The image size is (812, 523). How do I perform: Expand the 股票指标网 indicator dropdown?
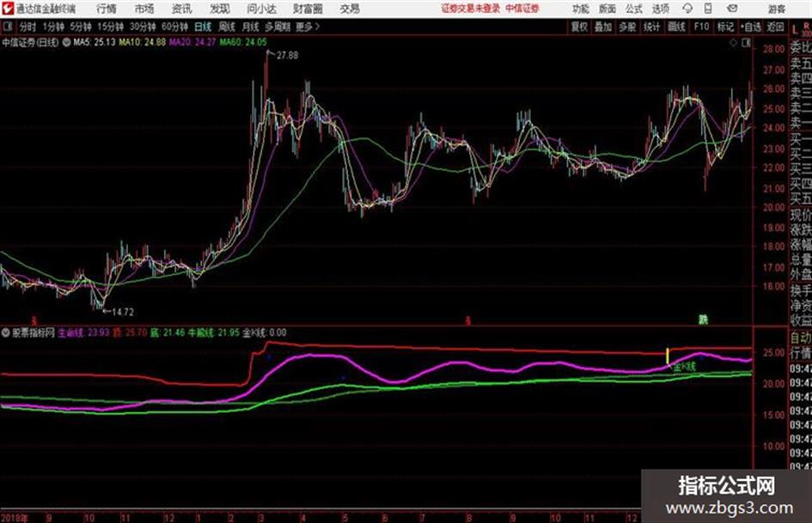[x=6, y=332]
